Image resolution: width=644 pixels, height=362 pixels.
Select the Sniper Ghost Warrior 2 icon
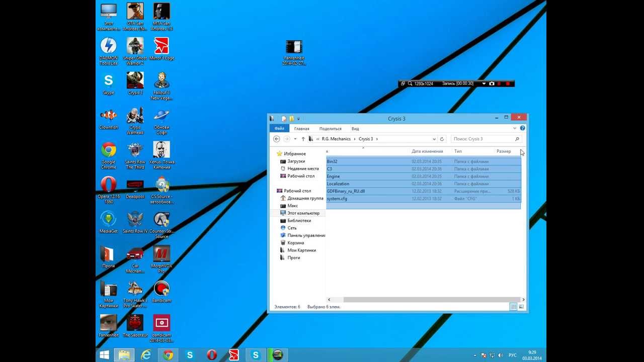[x=135, y=51]
